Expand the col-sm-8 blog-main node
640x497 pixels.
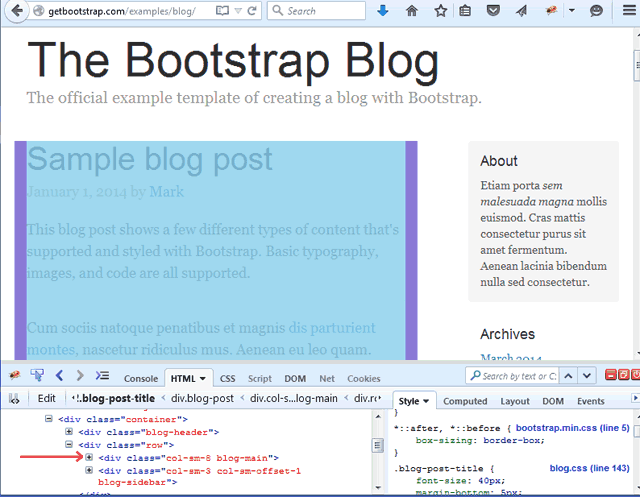pyautogui.click(x=89, y=457)
